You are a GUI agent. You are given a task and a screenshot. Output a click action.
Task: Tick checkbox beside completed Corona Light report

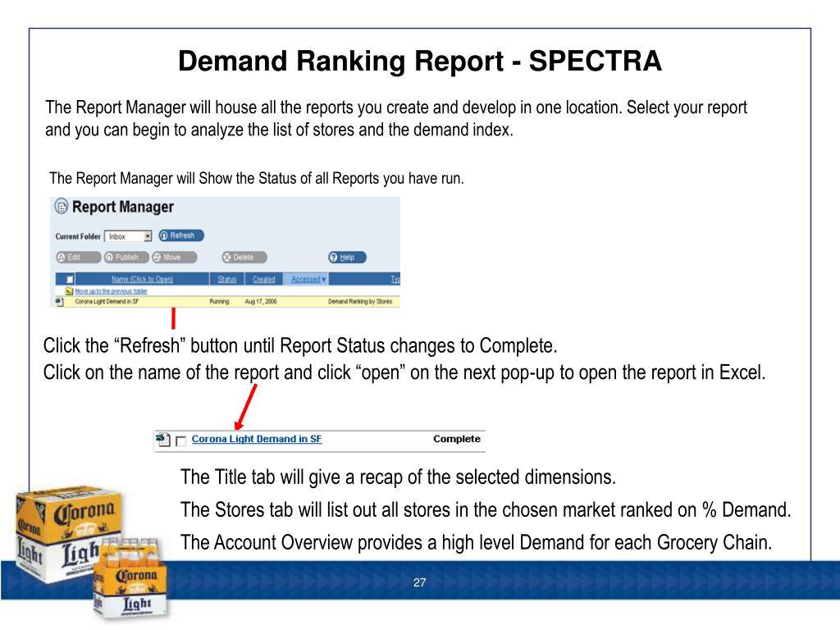[181, 441]
